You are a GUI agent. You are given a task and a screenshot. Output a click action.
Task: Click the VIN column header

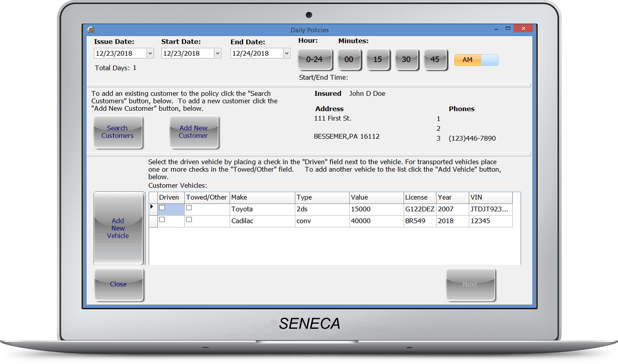tap(490, 198)
